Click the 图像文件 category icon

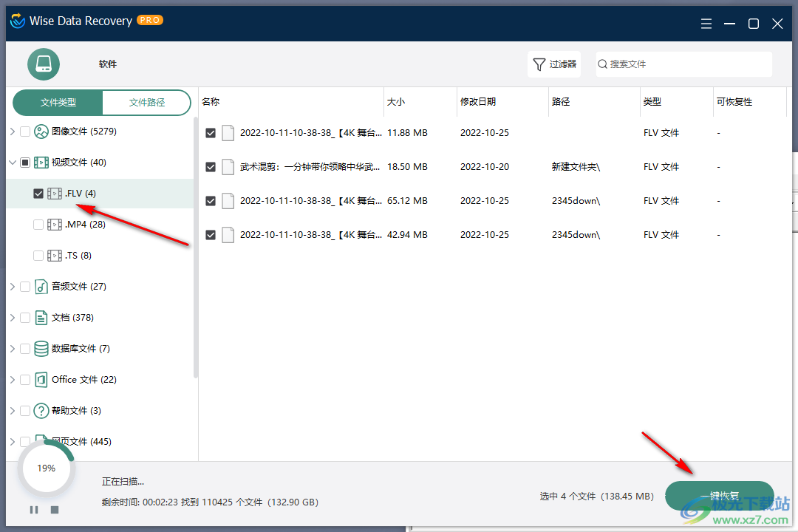coord(41,132)
